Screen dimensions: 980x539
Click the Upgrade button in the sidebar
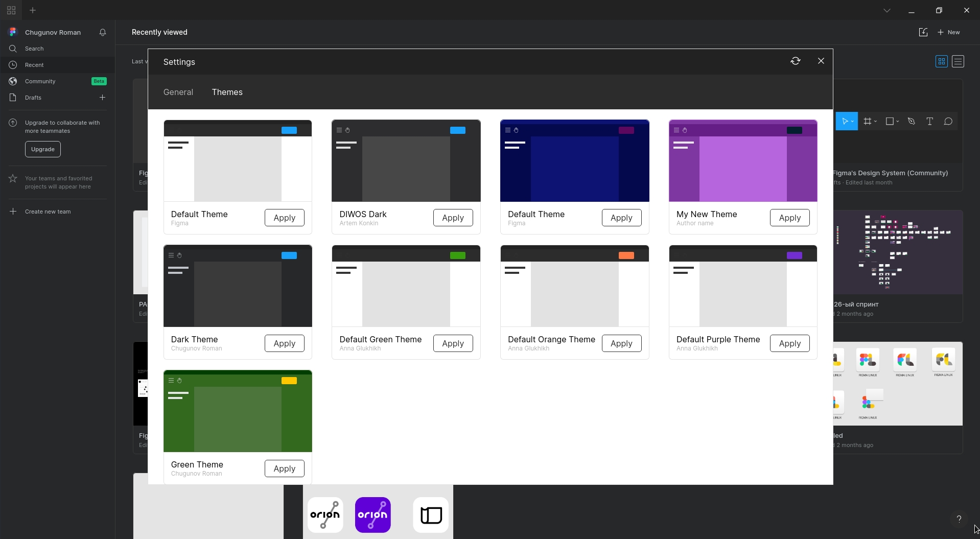point(42,149)
